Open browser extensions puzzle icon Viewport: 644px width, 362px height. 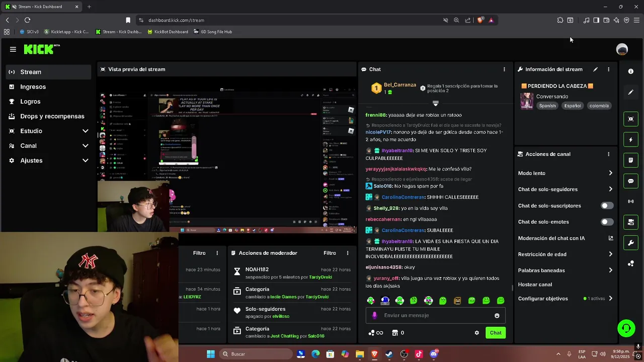click(x=560, y=20)
